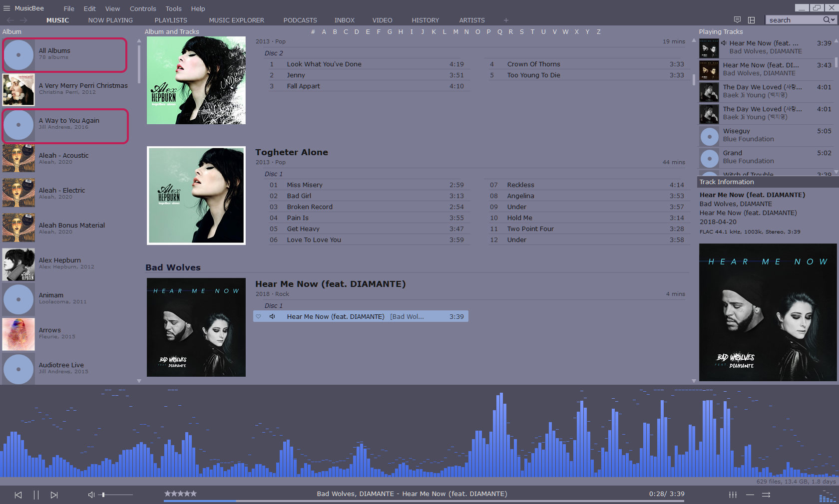
Task: Click Hear Me Now large album art
Action: 768,312
